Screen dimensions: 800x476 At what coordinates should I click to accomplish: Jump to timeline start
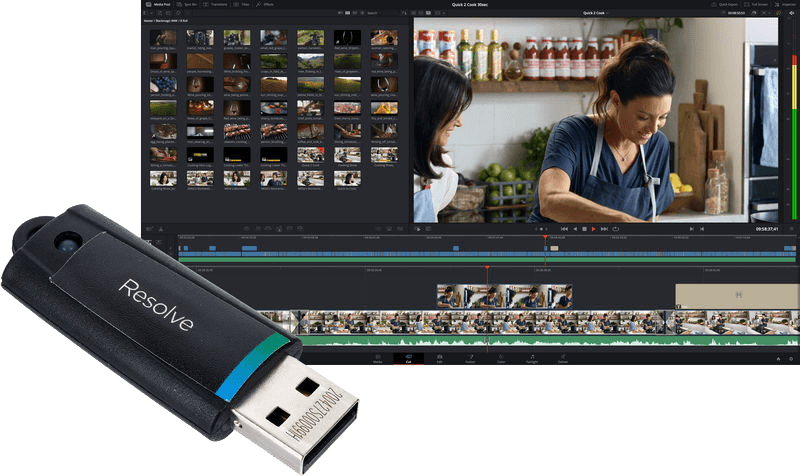pos(564,229)
